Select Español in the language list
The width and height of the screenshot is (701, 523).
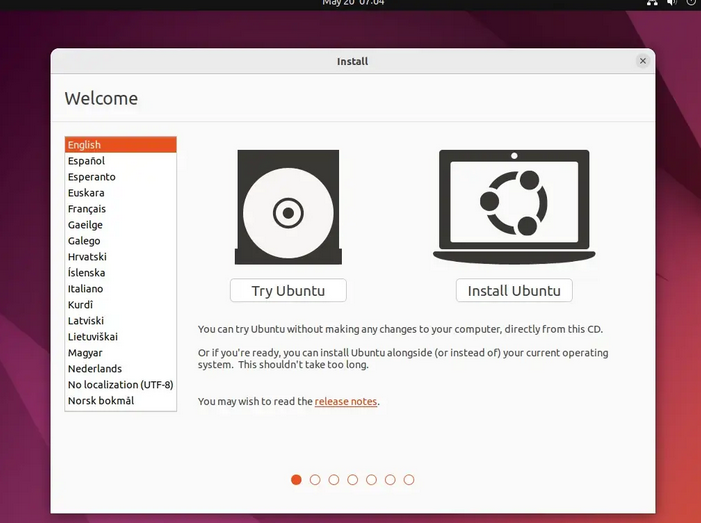121,161
